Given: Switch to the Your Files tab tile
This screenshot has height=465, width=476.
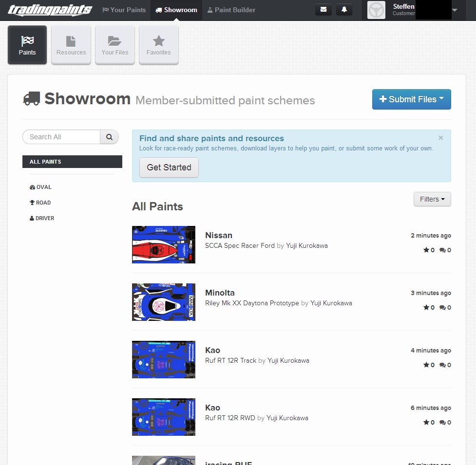Looking at the screenshot, I should (x=115, y=45).
